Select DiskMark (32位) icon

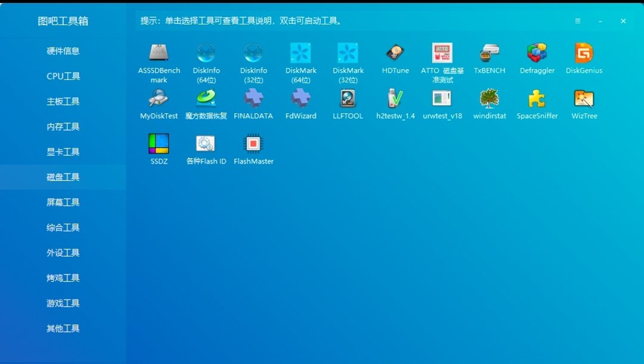point(348,53)
